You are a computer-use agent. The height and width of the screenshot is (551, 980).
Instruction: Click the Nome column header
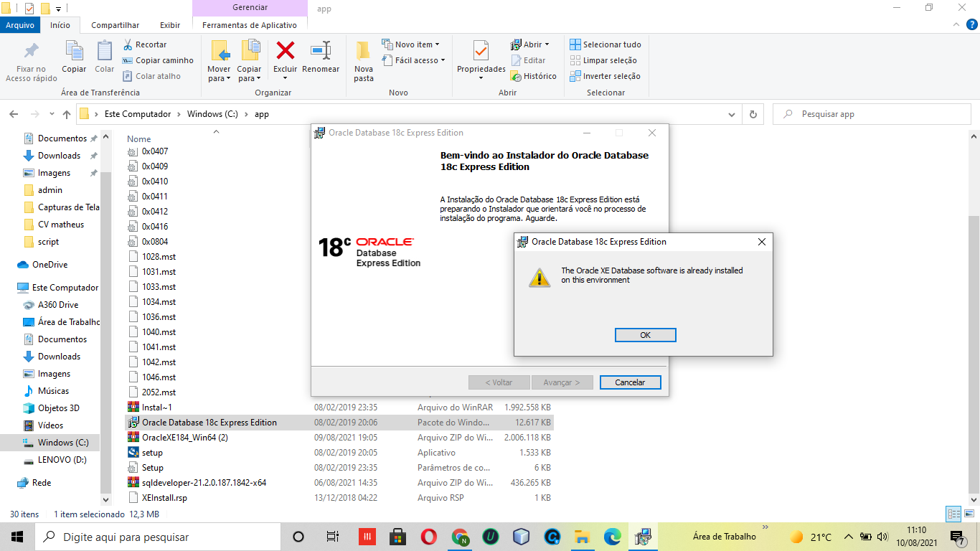[x=139, y=139]
